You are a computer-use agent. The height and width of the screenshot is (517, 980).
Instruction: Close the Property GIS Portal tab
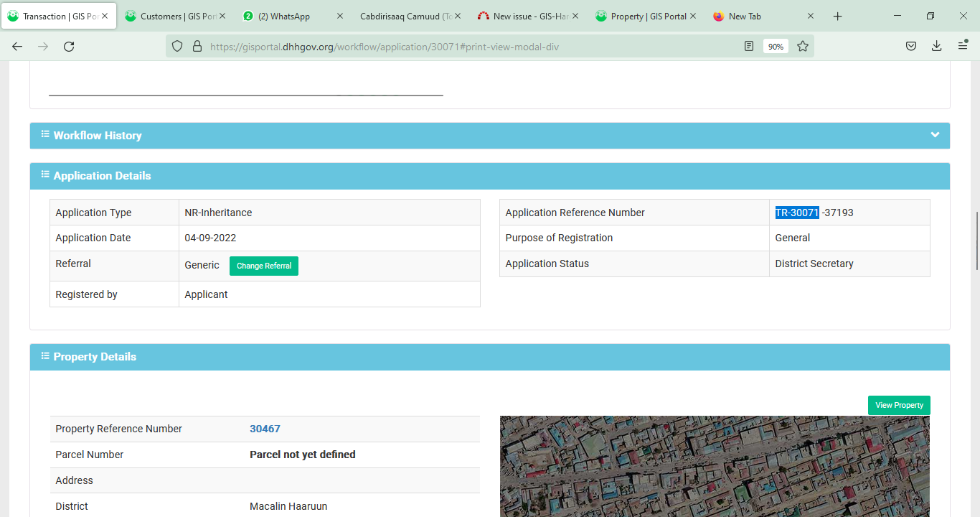click(x=693, y=17)
